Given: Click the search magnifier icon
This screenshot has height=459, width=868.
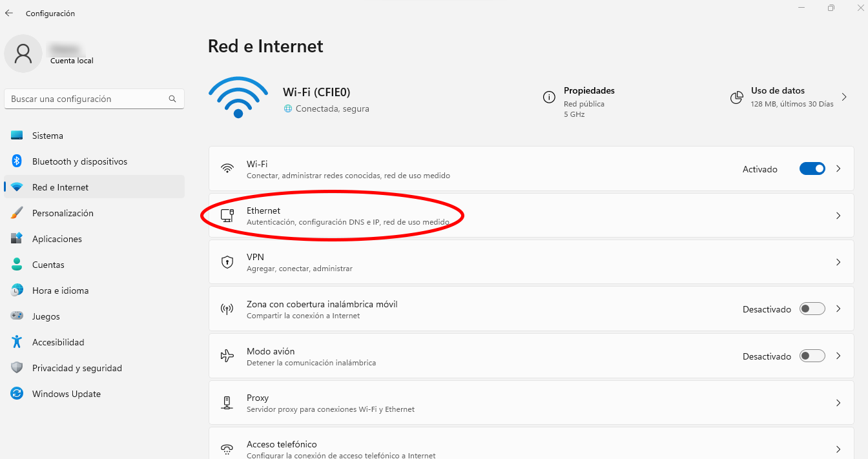Looking at the screenshot, I should coord(172,99).
